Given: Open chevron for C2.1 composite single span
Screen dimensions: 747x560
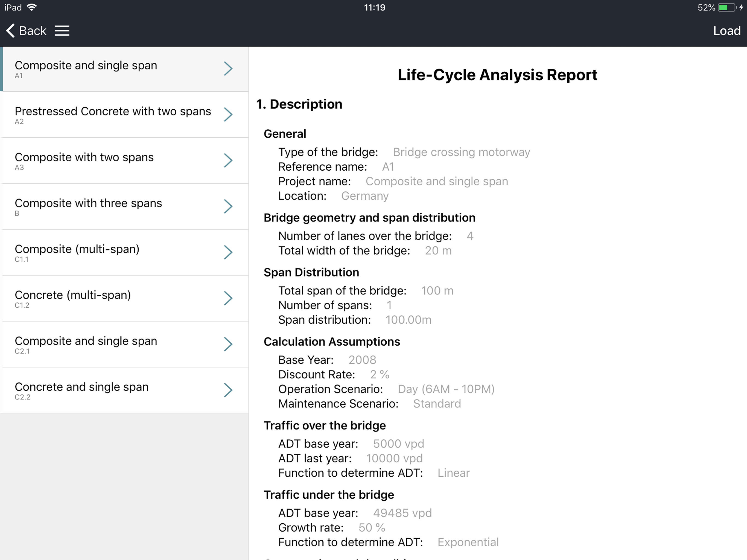Looking at the screenshot, I should click(228, 344).
